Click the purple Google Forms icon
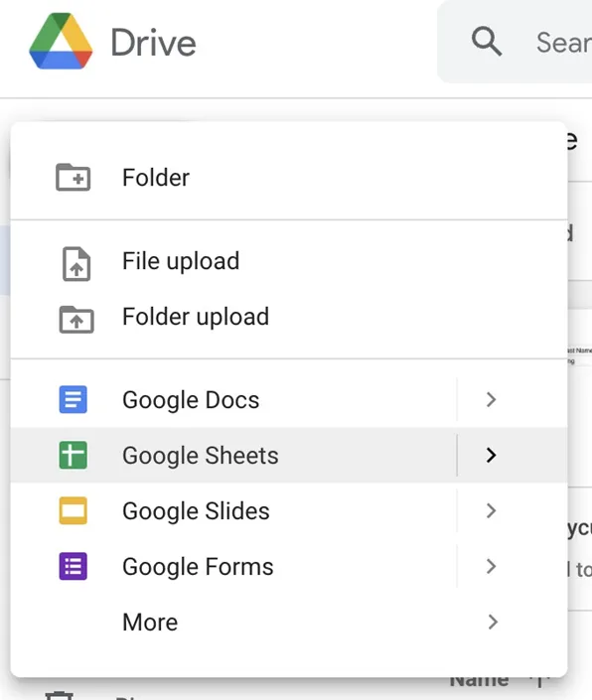 74,566
